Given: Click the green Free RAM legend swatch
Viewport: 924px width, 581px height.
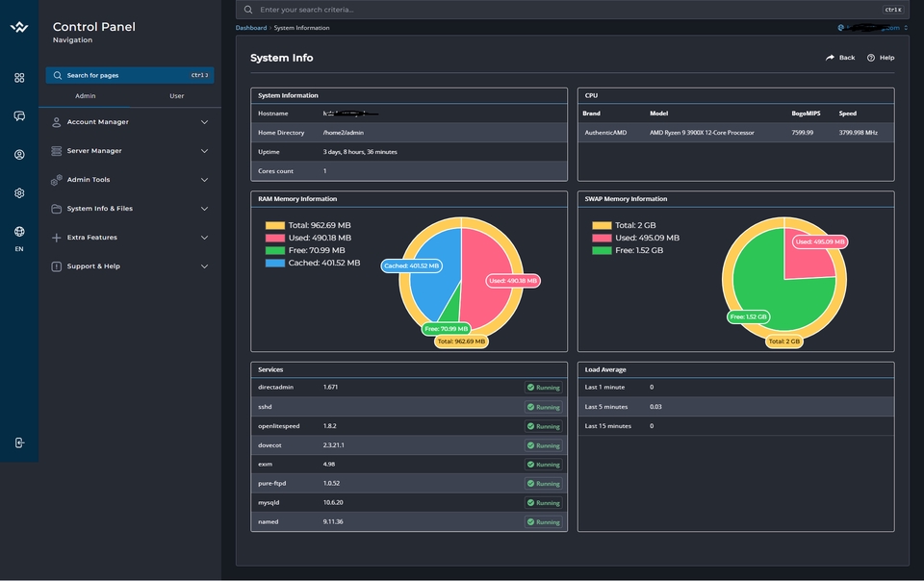Looking at the screenshot, I should pos(274,250).
